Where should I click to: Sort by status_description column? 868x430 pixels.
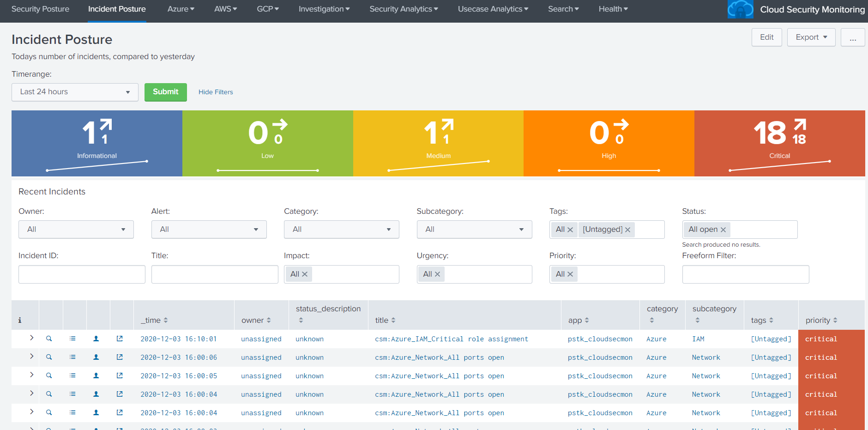[328, 314]
